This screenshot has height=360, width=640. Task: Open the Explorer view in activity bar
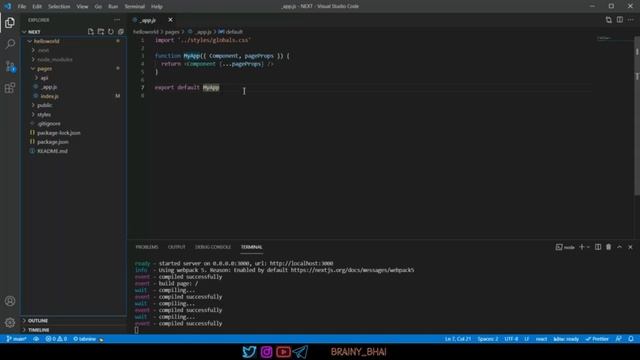coord(10,22)
